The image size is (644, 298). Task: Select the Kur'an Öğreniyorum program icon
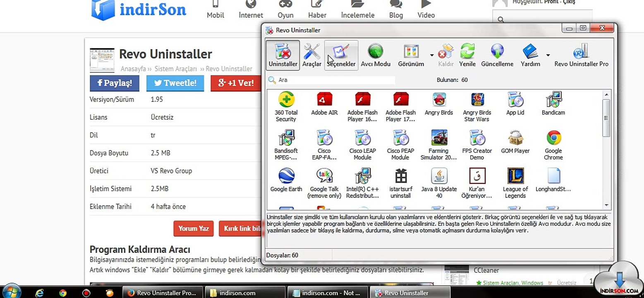[x=477, y=183]
